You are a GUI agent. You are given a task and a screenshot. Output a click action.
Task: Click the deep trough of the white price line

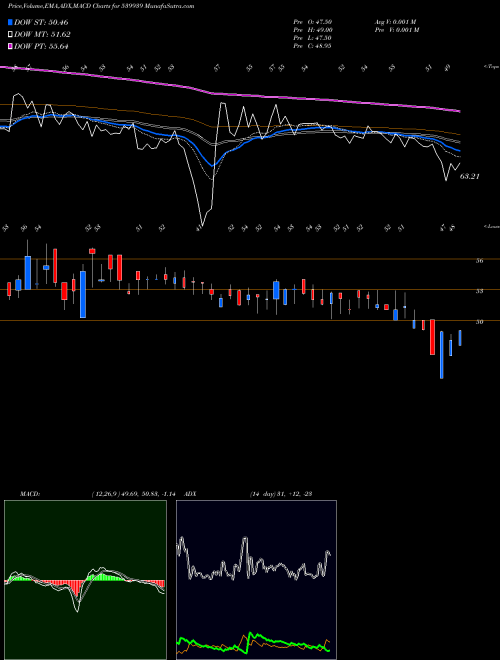coord(202,224)
